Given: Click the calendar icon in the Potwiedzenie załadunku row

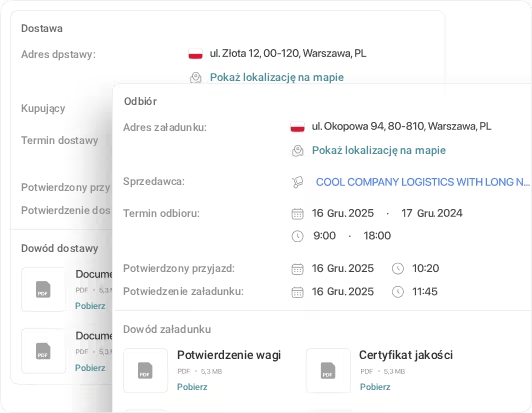Looking at the screenshot, I should (298, 292).
